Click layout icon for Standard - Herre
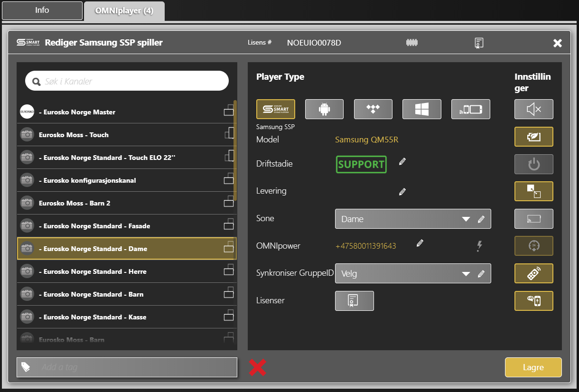 click(x=229, y=270)
